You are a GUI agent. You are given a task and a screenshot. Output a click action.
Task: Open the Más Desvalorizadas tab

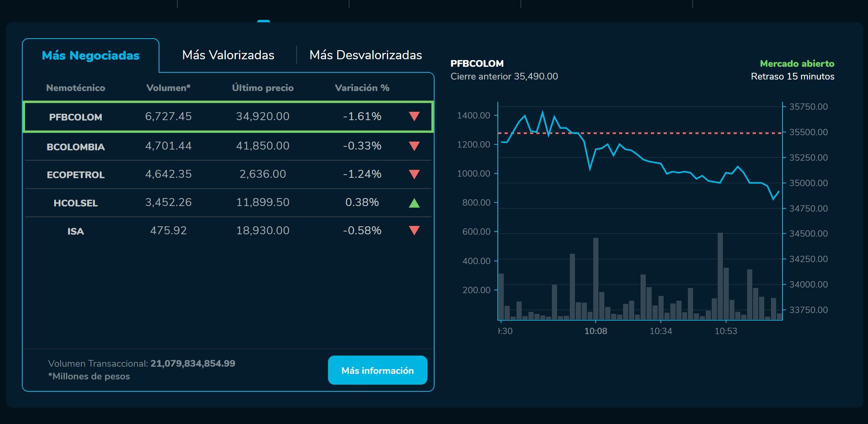click(366, 55)
